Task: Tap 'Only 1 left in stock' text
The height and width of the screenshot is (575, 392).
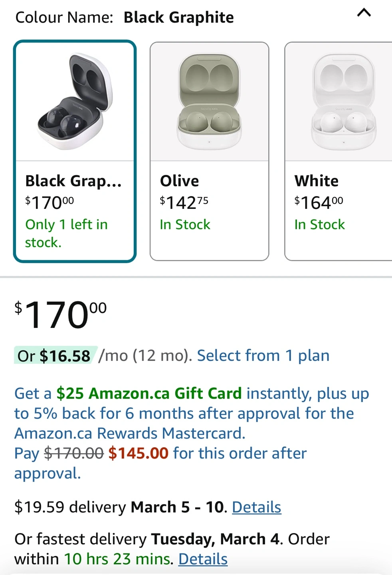Action: (x=66, y=233)
